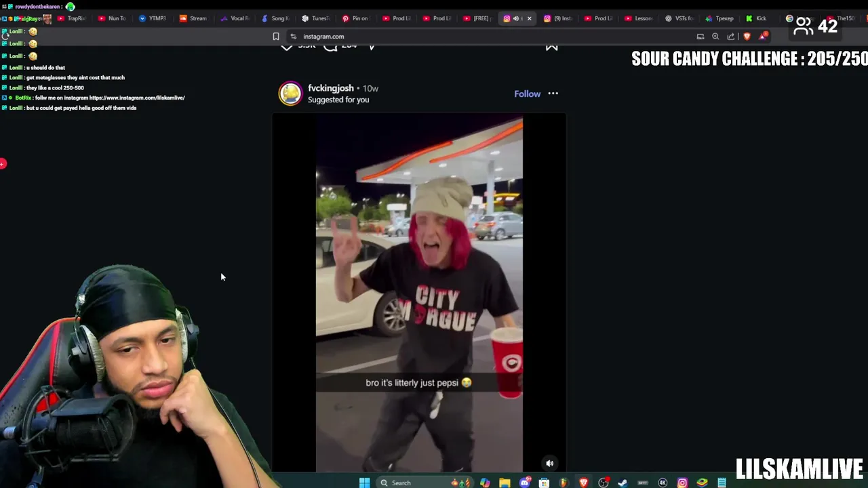Click the picture-in-picture icon in address bar

point(701,37)
